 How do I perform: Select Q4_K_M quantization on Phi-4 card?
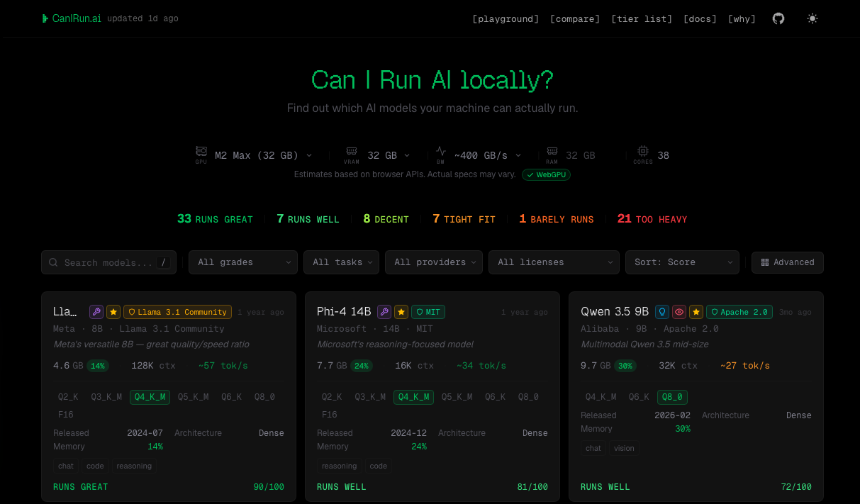413,397
